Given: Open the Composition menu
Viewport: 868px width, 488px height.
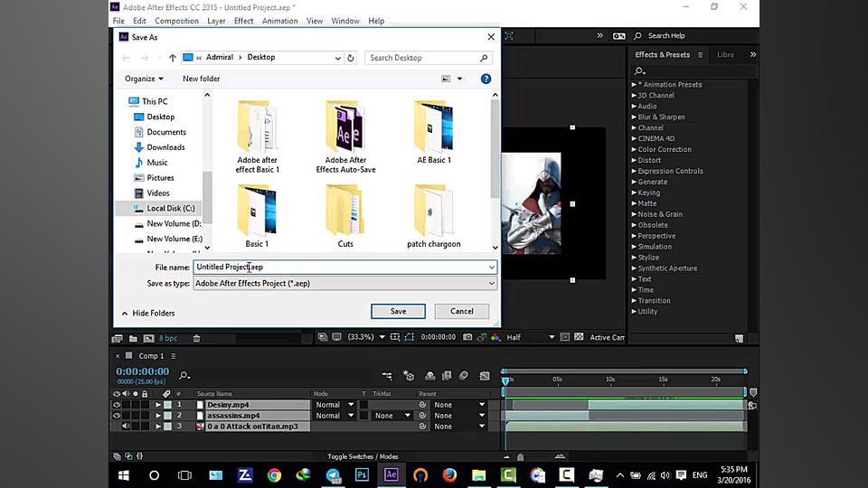Looking at the screenshot, I should pos(176,21).
